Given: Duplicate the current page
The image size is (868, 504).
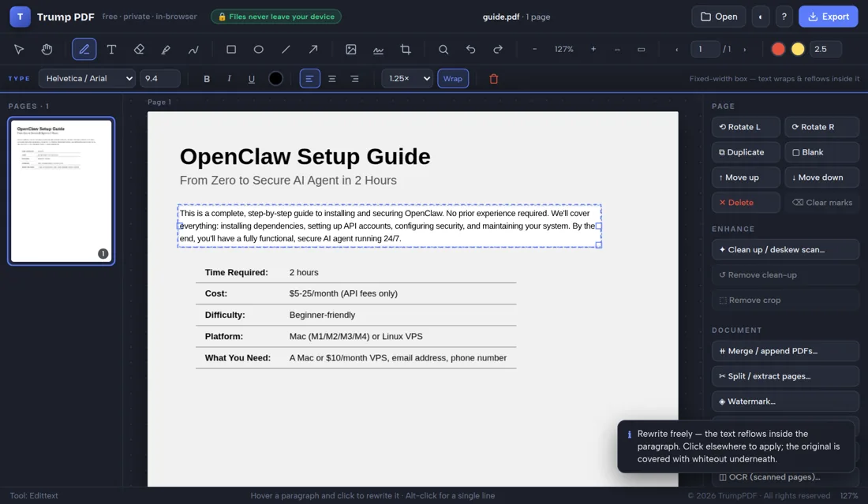Looking at the screenshot, I should tap(746, 152).
